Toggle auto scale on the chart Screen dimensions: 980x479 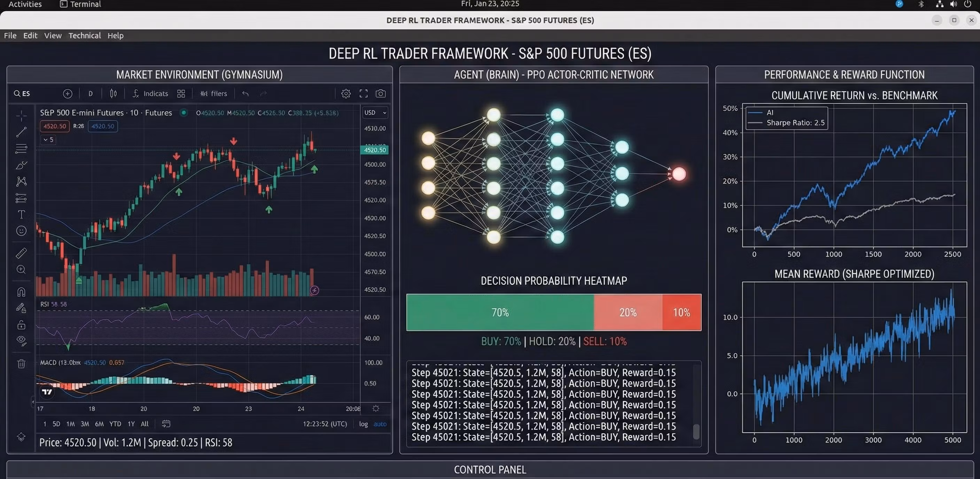point(380,424)
